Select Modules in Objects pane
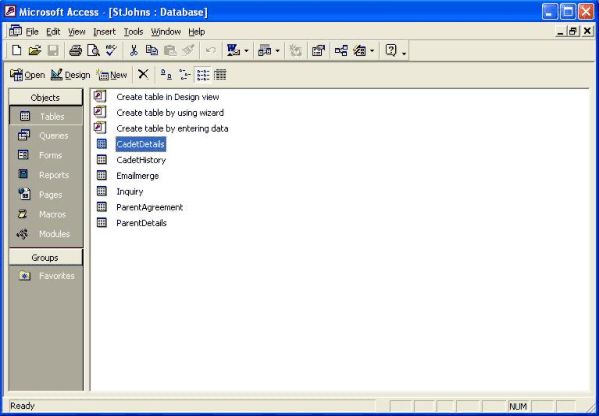Image resolution: width=599 pixels, height=416 pixels. 45,234
